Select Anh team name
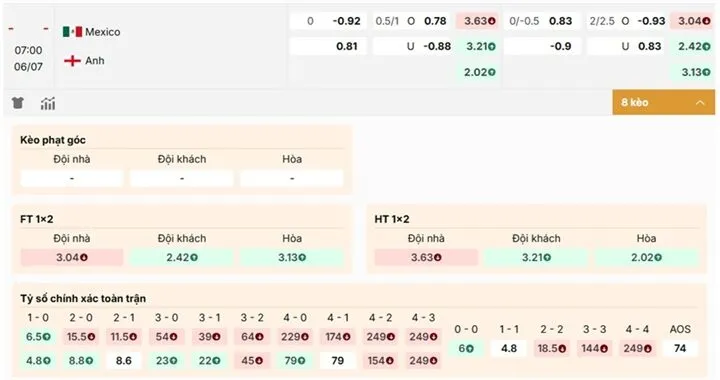The height and width of the screenshot is (380, 720). click(x=95, y=61)
